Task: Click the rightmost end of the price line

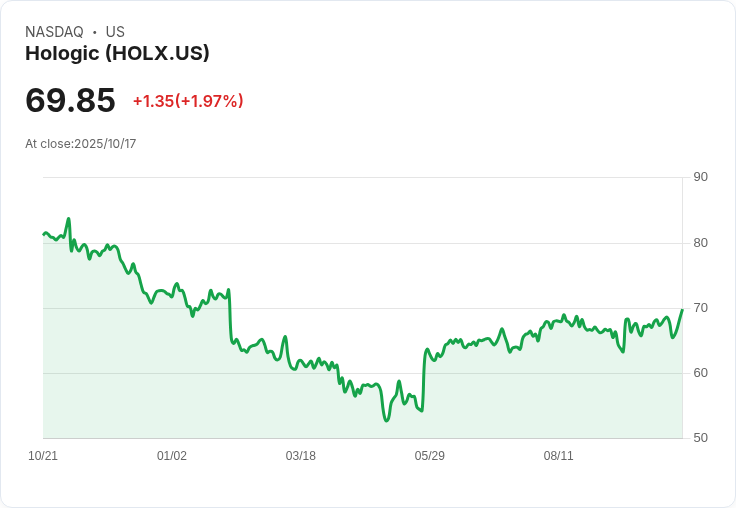Action: pyautogui.click(x=682, y=309)
